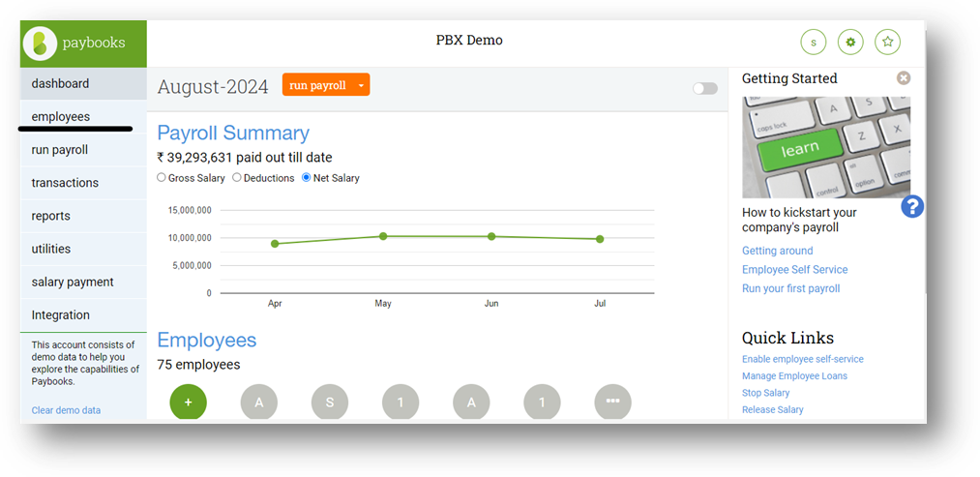Open the Getting around link
The image size is (980, 477).
pyautogui.click(x=778, y=251)
